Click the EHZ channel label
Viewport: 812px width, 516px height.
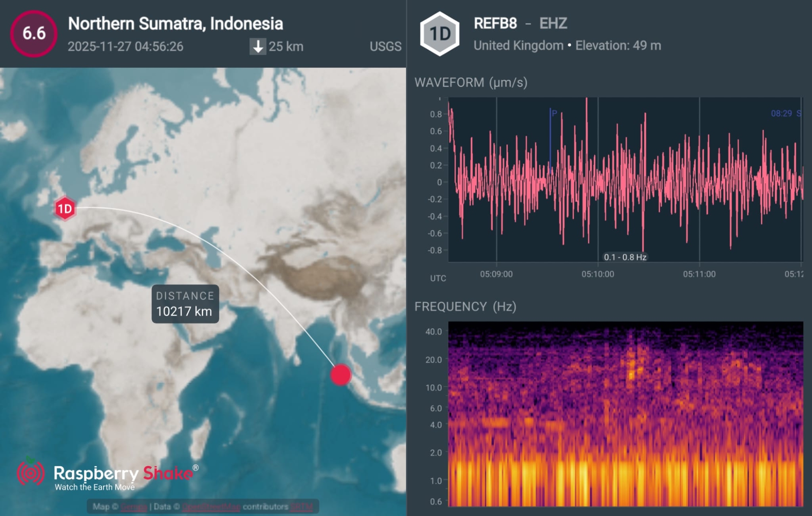pyautogui.click(x=553, y=24)
